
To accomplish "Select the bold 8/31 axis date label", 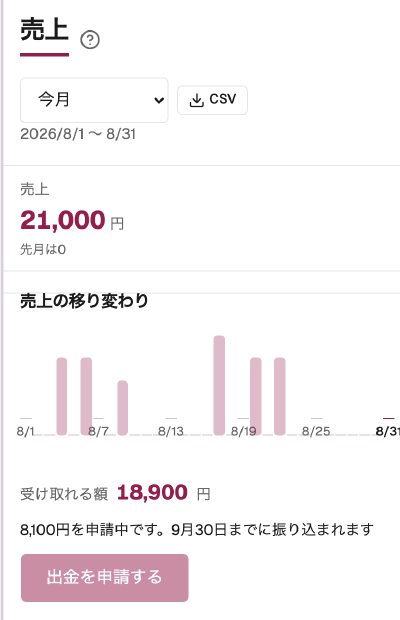I will pos(388,431).
